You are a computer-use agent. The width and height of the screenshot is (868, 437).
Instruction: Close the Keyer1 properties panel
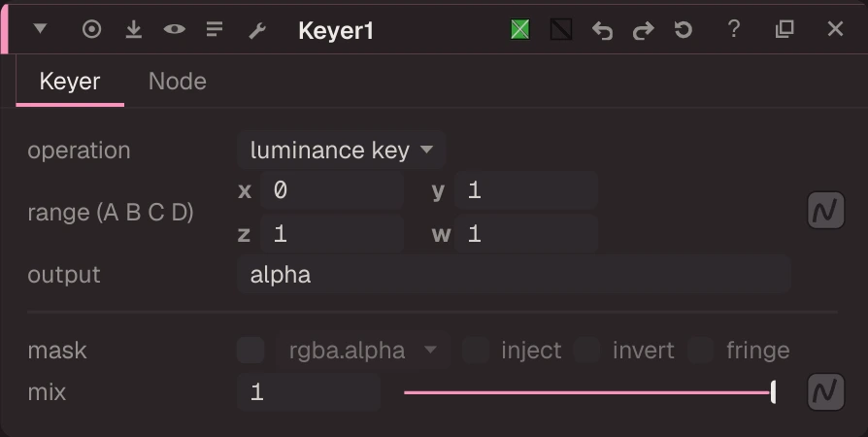[835, 29]
